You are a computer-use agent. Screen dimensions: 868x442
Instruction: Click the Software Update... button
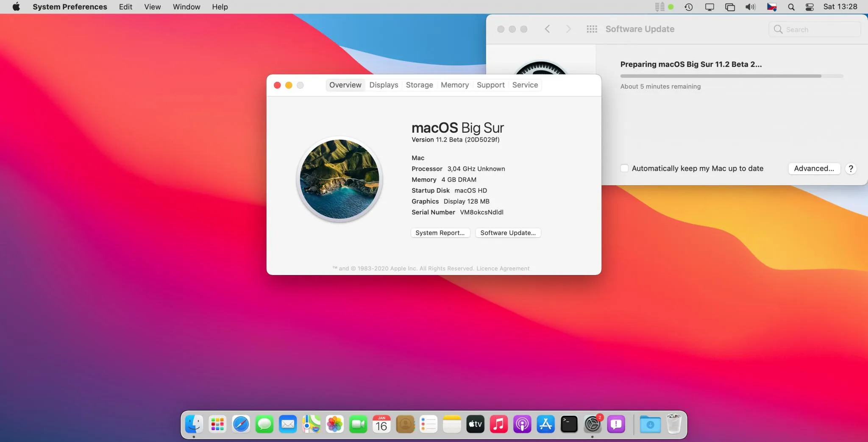(508, 233)
